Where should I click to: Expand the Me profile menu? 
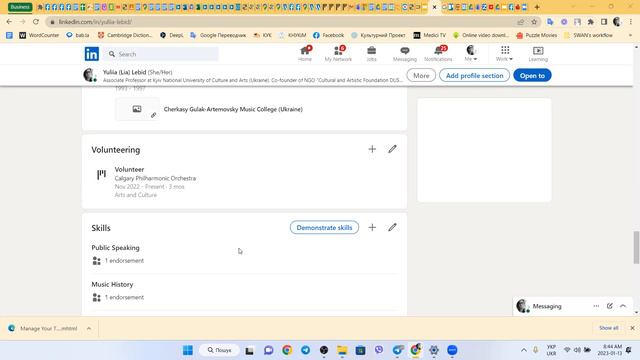point(471,53)
